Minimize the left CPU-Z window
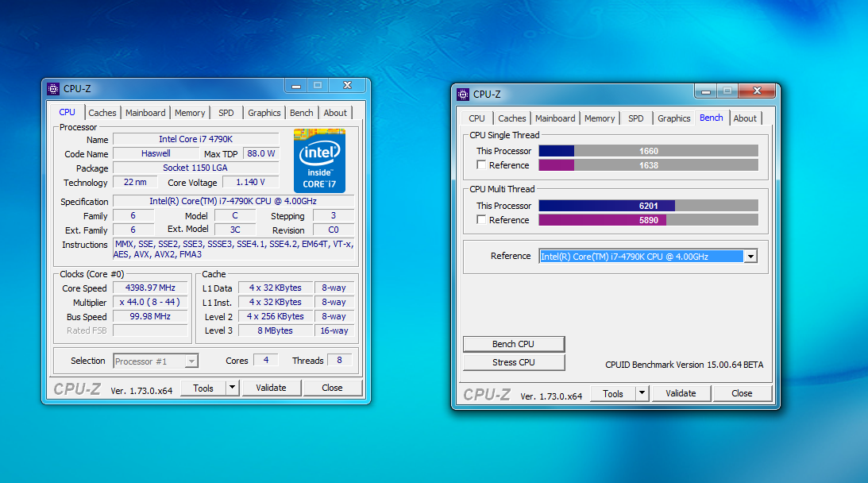The height and width of the screenshot is (483, 868). tap(296, 85)
